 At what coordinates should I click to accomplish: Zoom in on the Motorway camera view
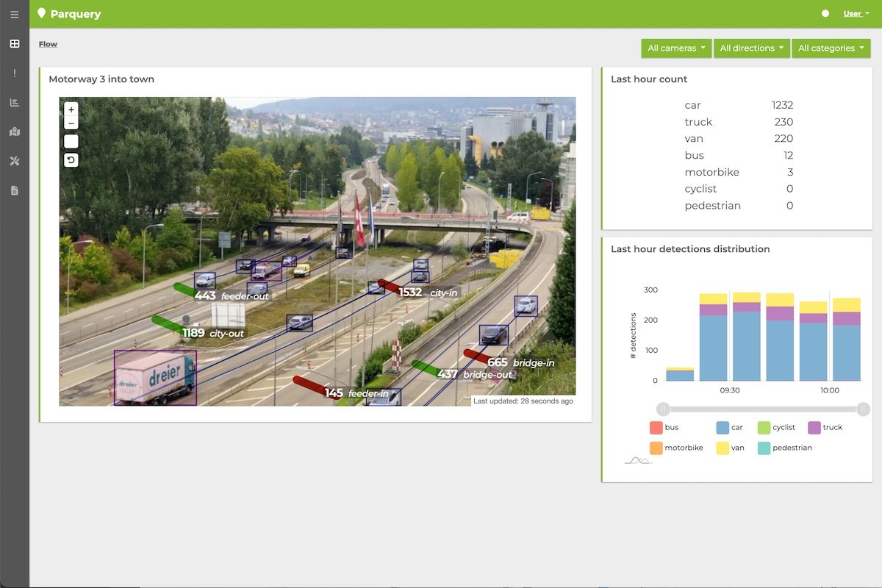pyautogui.click(x=71, y=110)
